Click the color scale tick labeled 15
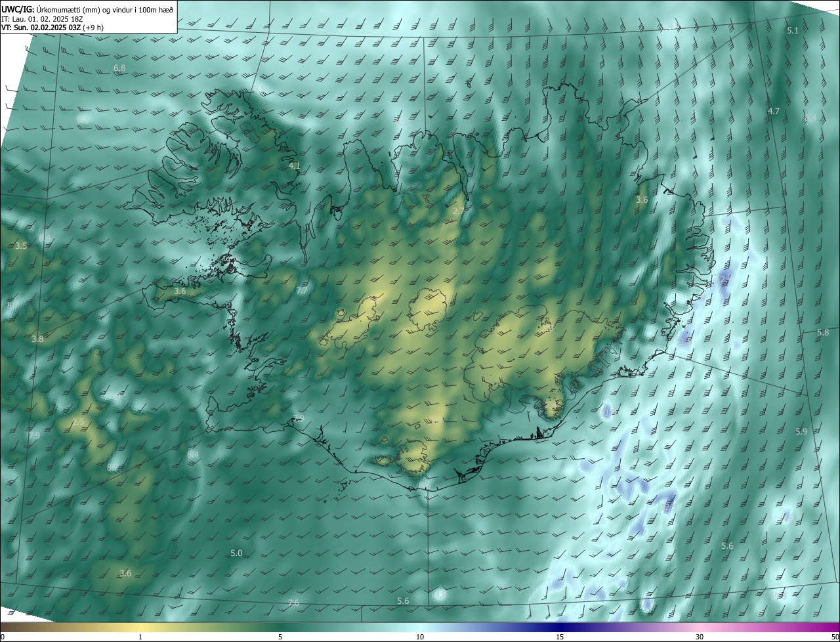Viewport: 840px width, 642px height. click(x=560, y=637)
